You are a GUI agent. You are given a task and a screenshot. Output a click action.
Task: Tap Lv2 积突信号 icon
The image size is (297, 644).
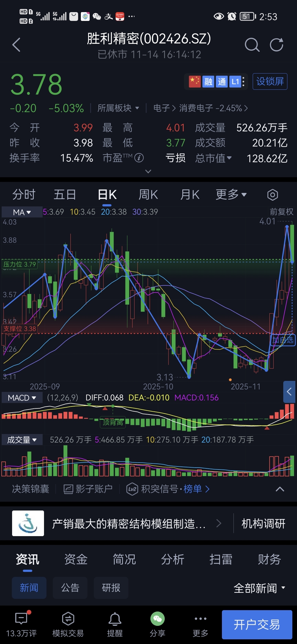coord(132,489)
